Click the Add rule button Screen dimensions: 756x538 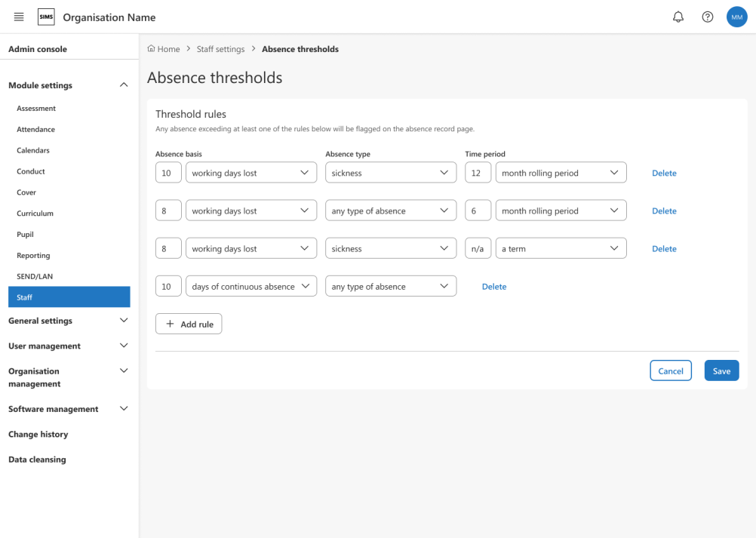click(189, 324)
